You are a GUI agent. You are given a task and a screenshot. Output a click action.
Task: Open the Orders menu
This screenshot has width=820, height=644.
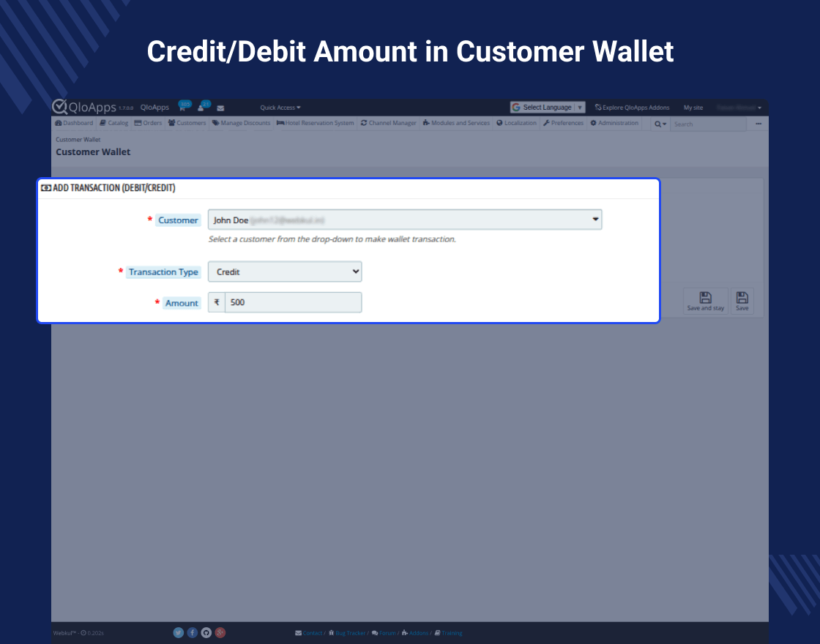point(148,124)
